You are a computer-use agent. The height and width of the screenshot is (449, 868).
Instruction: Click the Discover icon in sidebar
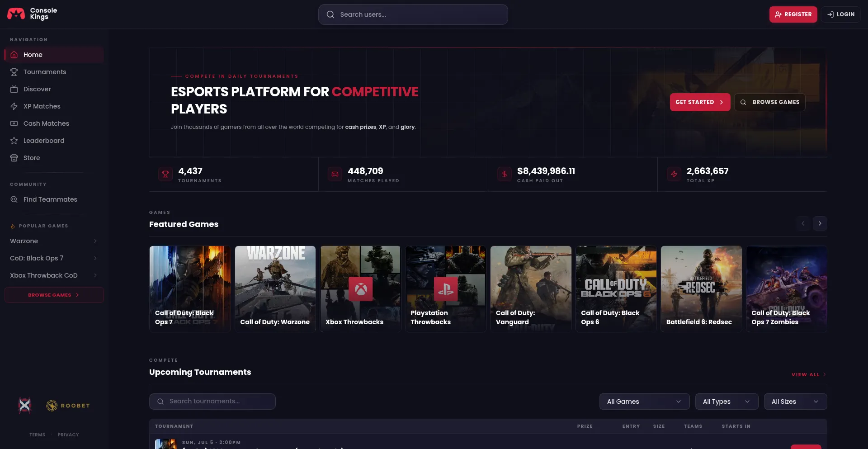pyautogui.click(x=14, y=89)
